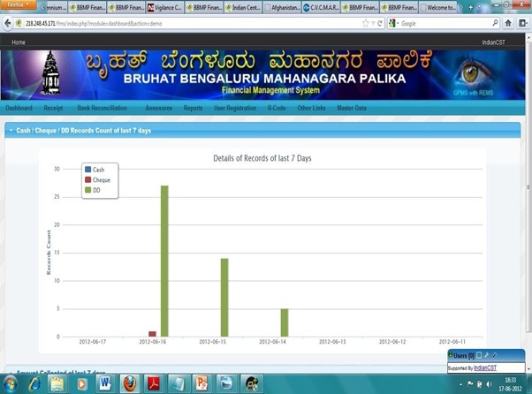Open the Bank Reconciliation menu
This screenshot has height=394, width=532.
102,108
